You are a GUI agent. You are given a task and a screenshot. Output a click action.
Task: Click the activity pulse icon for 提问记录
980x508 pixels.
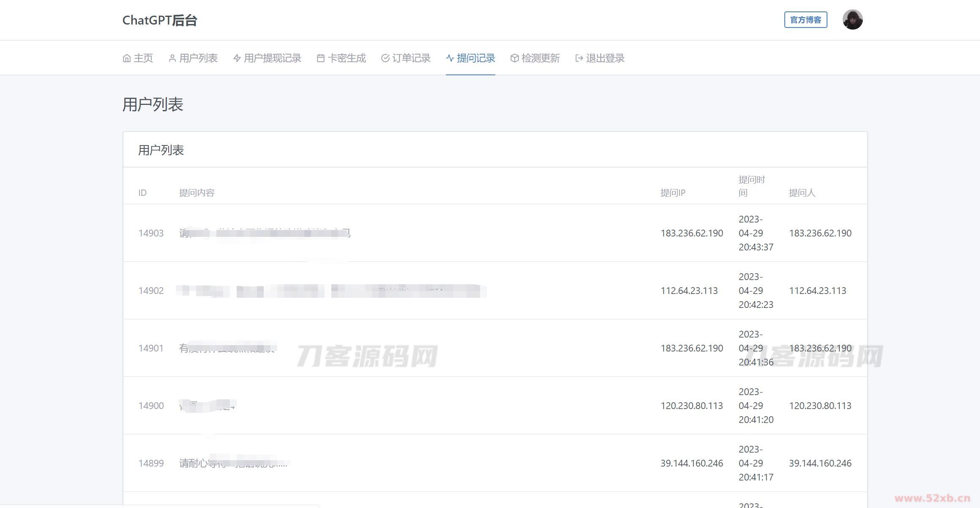[450, 58]
